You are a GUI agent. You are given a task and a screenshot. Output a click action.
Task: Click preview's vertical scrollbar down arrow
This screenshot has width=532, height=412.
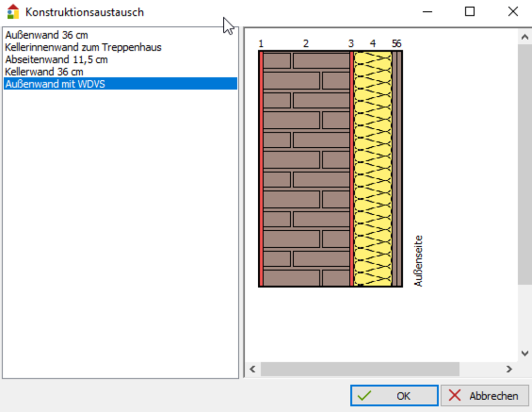pyautogui.click(x=524, y=353)
